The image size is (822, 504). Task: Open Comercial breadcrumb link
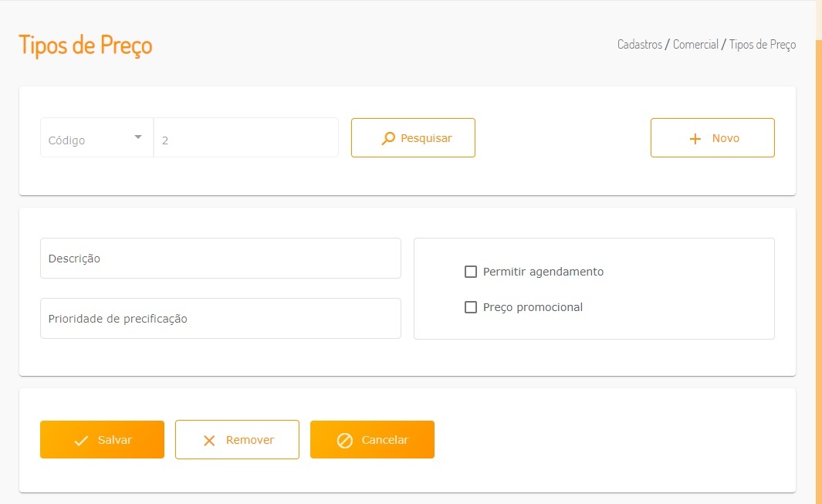(x=695, y=45)
